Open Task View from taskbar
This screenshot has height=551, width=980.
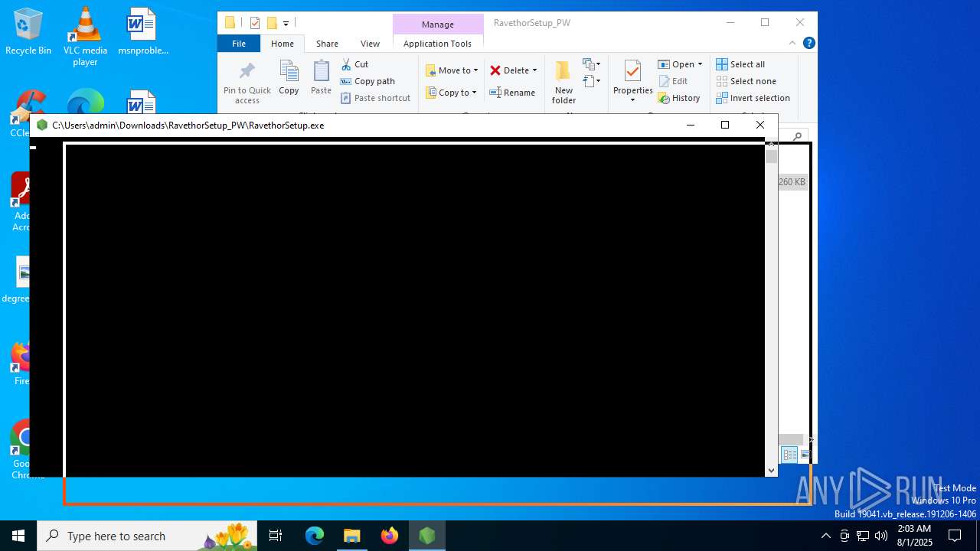coord(276,536)
